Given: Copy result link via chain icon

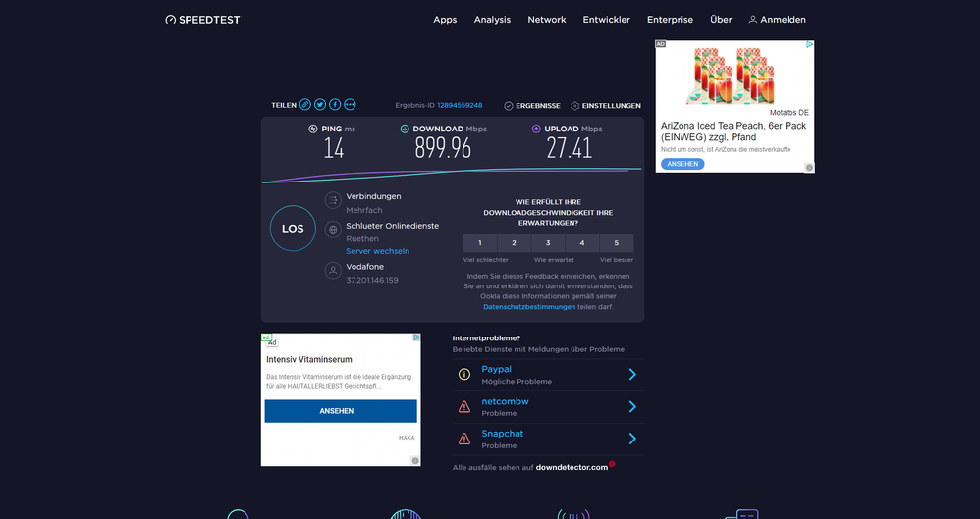Looking at the screenshot, I should click(x=305, y=105).
